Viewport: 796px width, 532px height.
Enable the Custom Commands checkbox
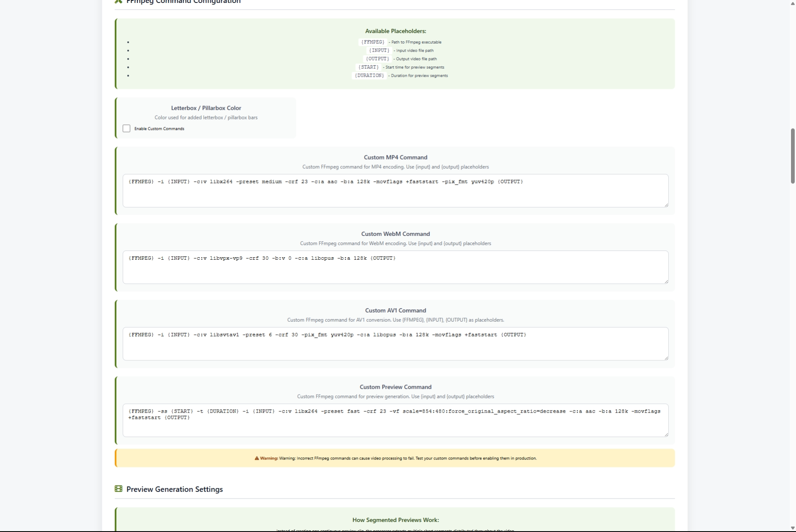(x=126, y=129)
